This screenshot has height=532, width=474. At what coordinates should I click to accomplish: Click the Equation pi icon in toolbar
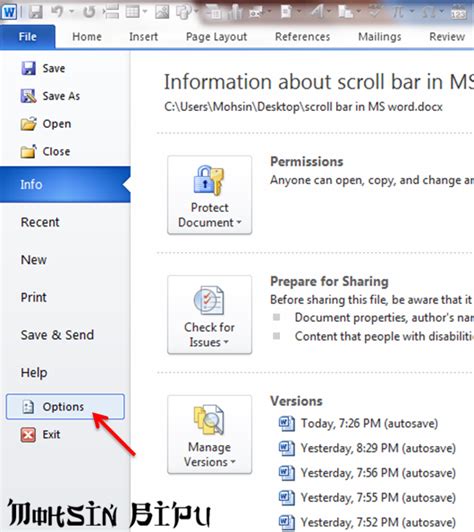(x=399, y=12)
